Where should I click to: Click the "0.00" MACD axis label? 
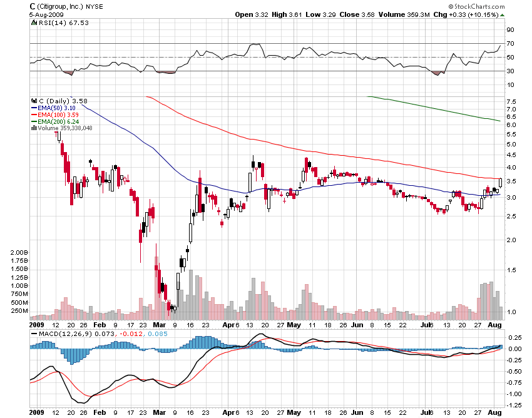tap(515, 349)
